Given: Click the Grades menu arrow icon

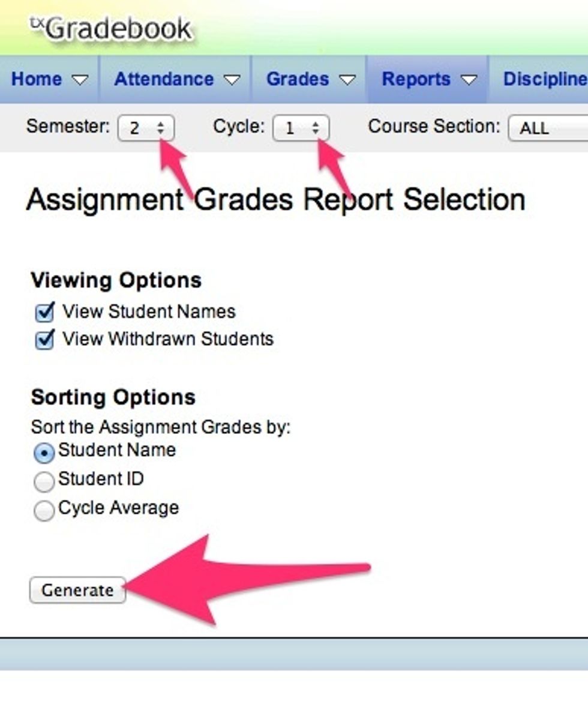Looking at the screenshot, I should click(347, 80).
